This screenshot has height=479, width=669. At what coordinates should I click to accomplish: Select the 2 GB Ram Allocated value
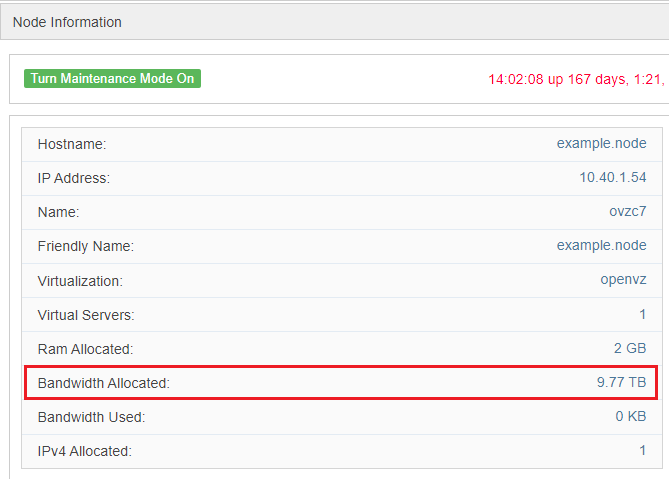[629, 349]
